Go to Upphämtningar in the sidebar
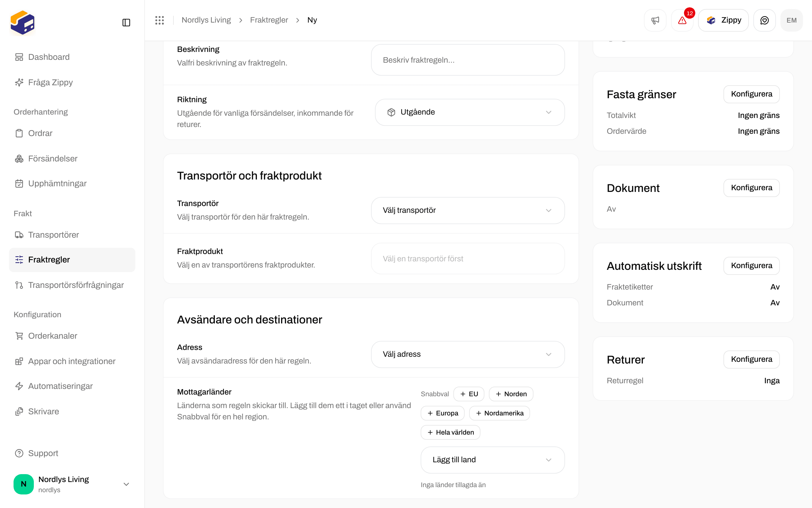The image size is (812, 508). (x=72, y=183)
